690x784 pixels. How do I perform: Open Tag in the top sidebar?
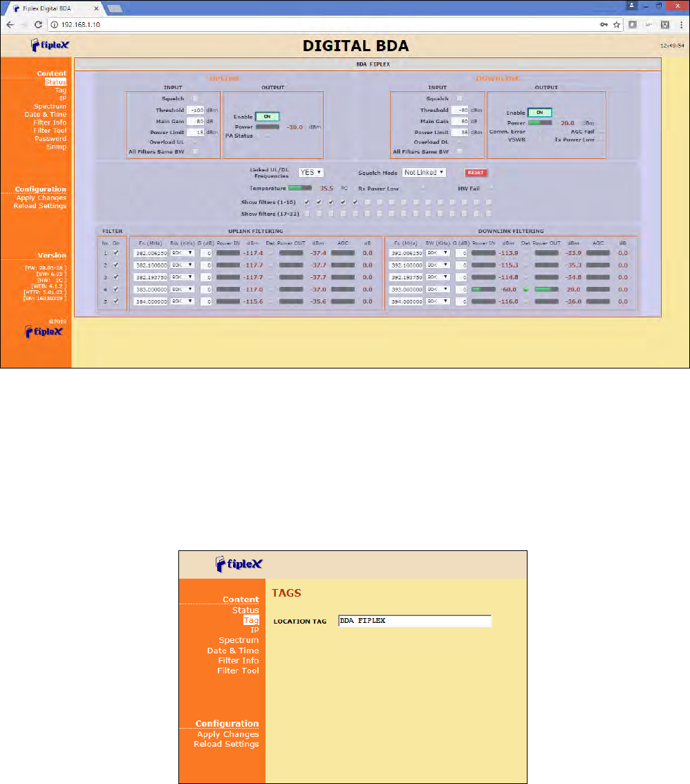pos(61,90)
